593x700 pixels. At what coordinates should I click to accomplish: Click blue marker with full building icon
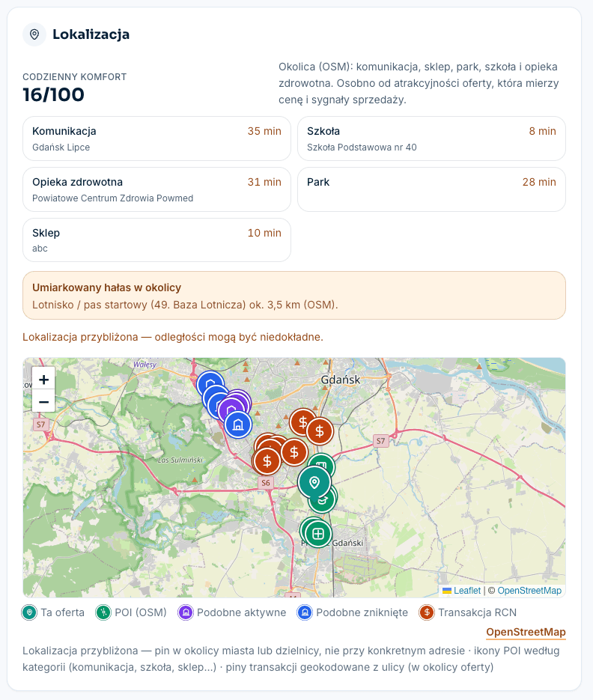[238, 424]
